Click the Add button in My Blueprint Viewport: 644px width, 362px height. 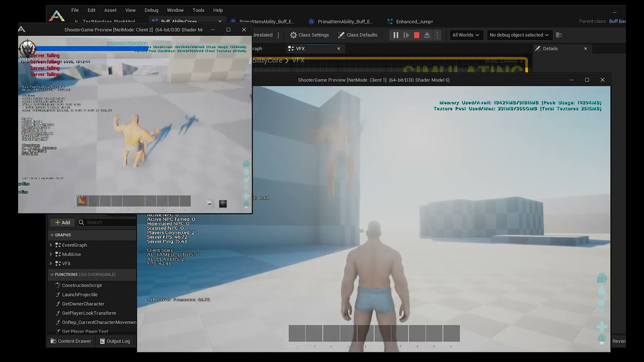(x=62, y=222)
